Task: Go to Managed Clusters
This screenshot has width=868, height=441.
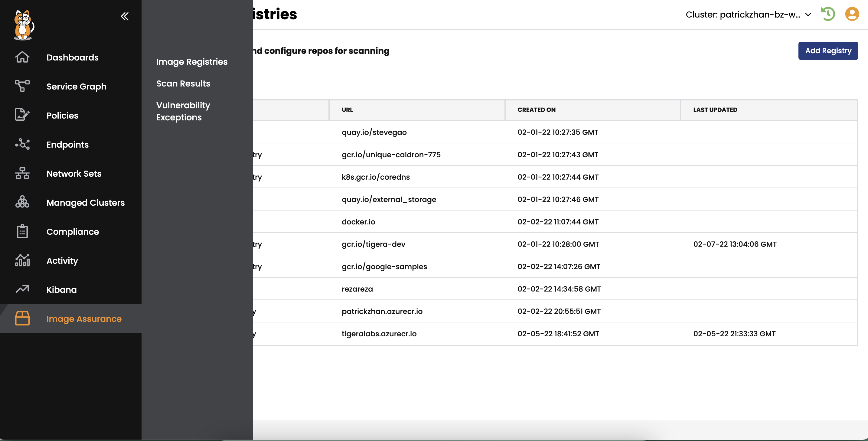Action: click(x=86, y=202)
